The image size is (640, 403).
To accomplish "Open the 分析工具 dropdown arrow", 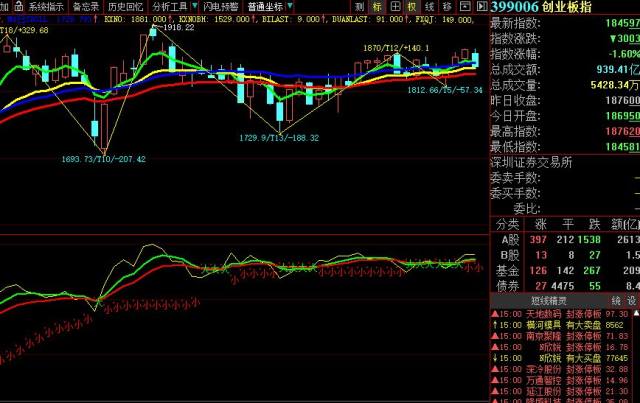I will [x=195, y=6].
